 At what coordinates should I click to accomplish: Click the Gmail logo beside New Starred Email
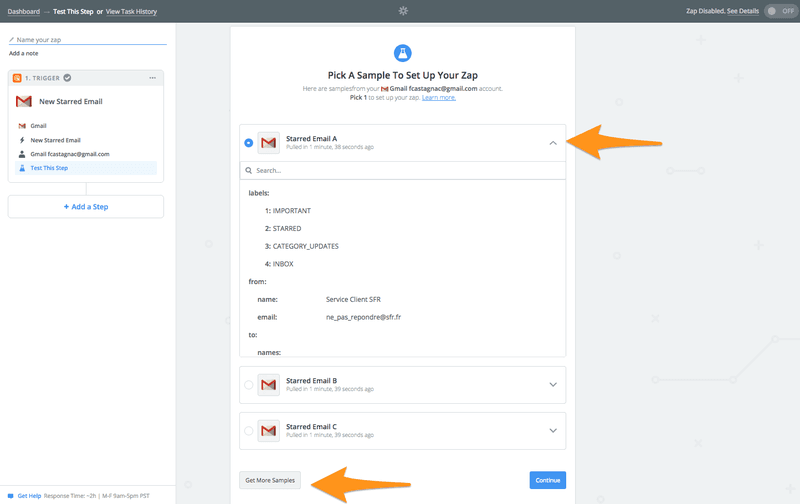tap(24, 101)
